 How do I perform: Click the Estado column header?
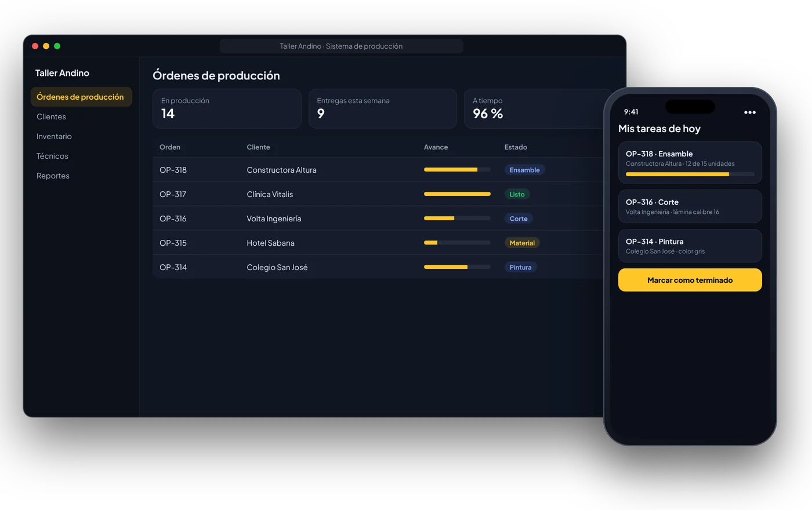pos(516,147)
